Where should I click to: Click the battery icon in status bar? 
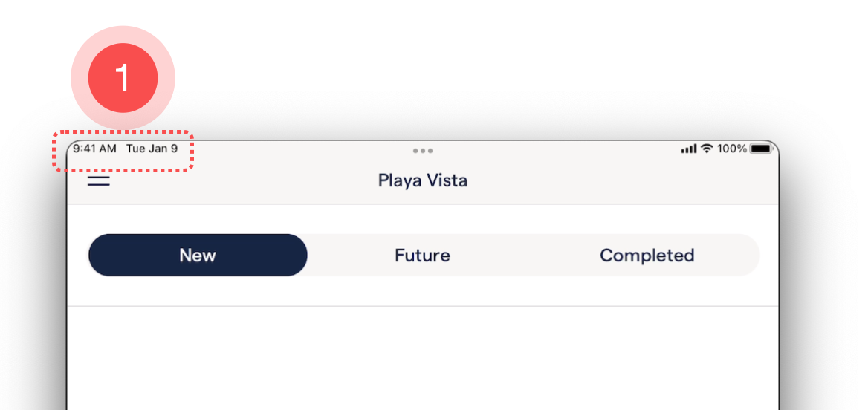pos(762,149)
